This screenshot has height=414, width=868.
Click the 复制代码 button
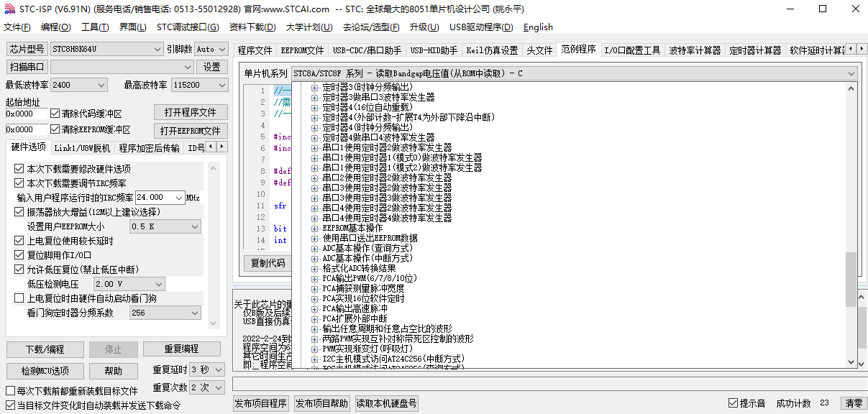coord(268,263)
